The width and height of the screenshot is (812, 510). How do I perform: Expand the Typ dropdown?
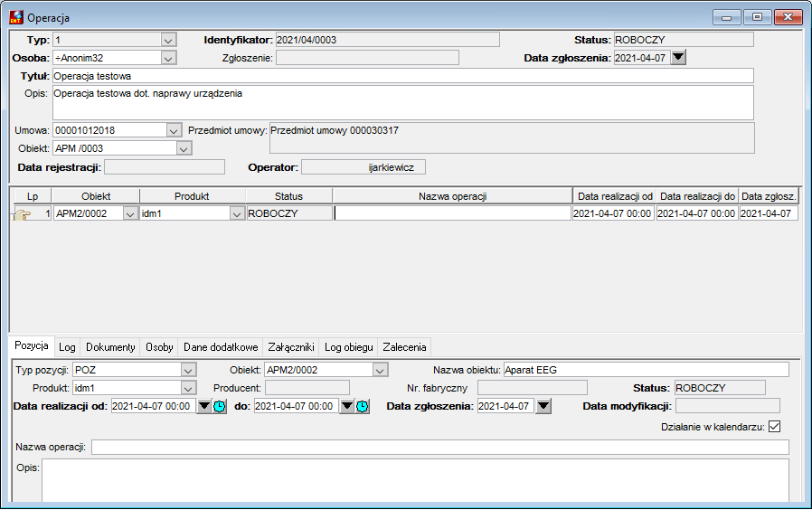[x=168, y=40]
